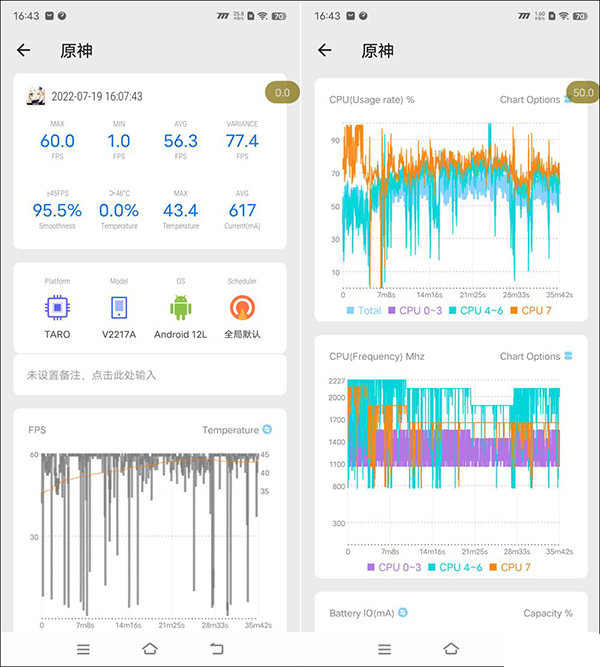The width and height of the screenshot is (600, 667).
Task: Click the V2217A model phone icon
Action: pos(119,306)
